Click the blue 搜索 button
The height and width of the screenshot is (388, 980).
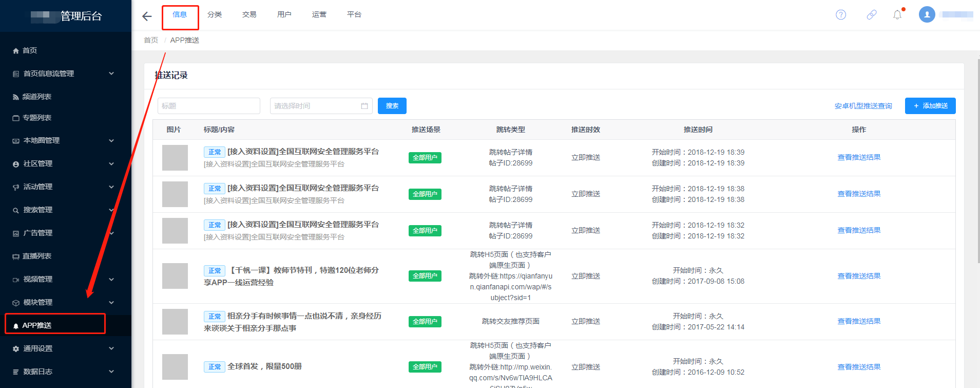click(x=392, y=106)
